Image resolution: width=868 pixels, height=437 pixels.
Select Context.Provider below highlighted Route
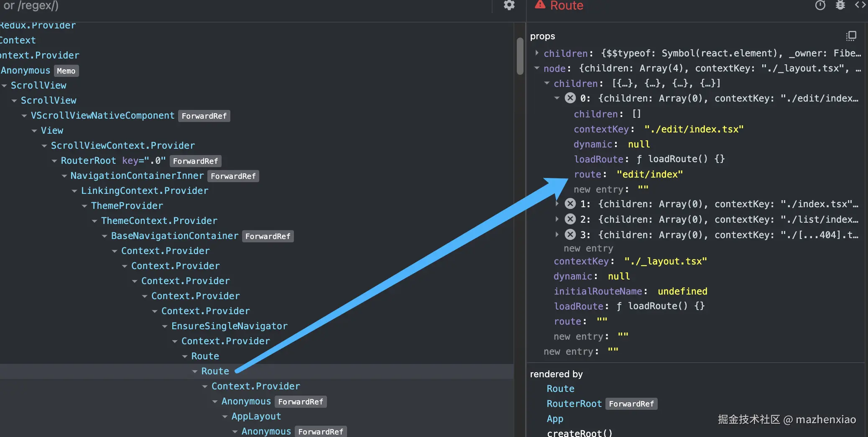click(255, 386)
